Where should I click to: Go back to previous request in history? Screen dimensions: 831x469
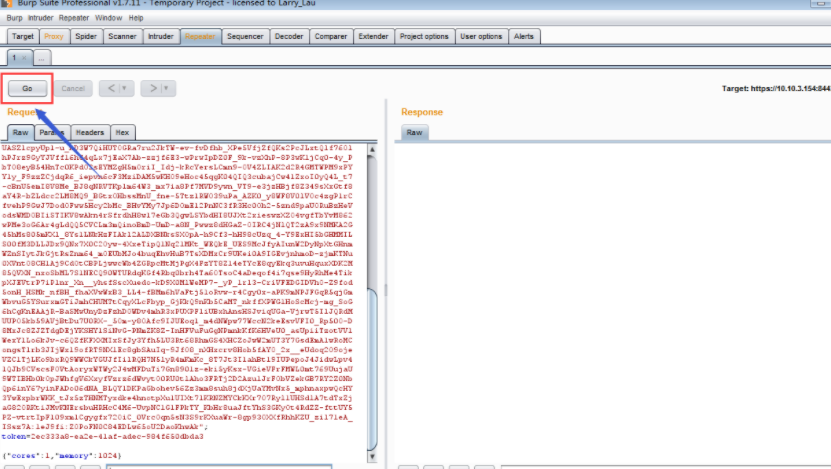click(111, 89)
